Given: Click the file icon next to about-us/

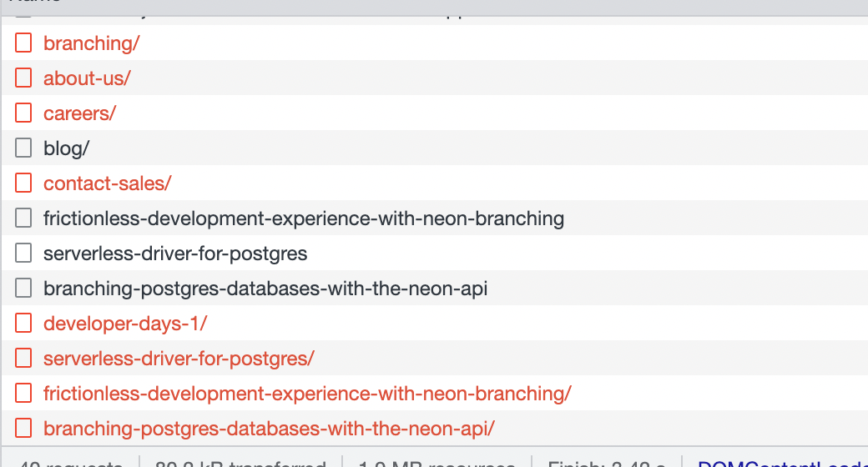Looking at the screenshot, I should pos(23,78).
